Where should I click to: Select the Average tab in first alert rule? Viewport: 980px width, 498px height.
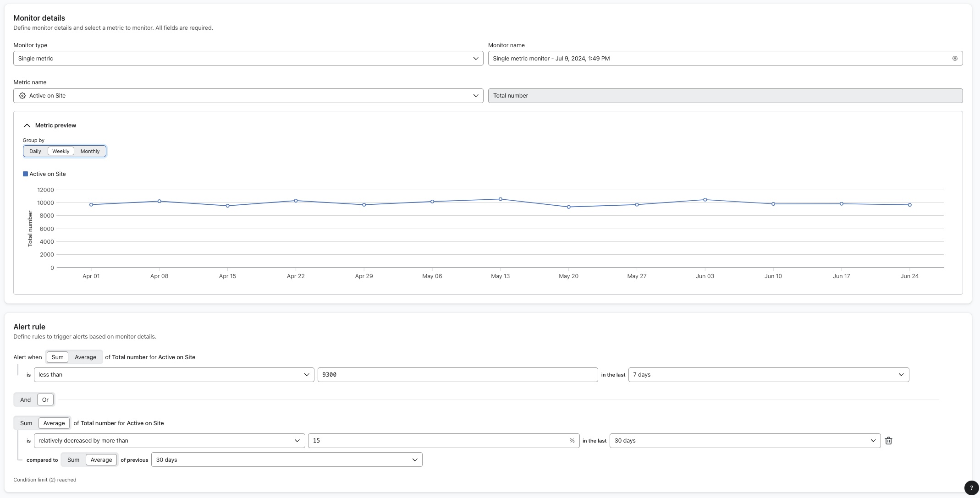click(x=85, y=356)
